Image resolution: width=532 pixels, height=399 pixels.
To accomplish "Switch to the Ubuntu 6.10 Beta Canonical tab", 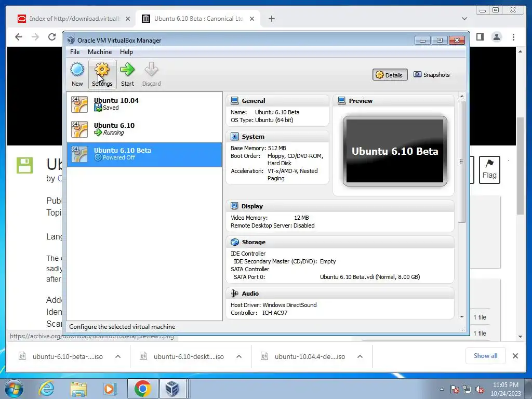I will coord(198,19).
